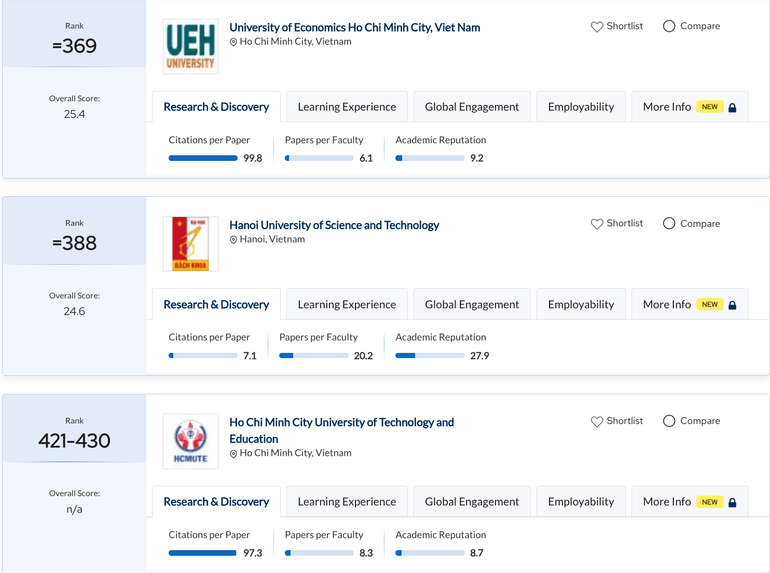Select Research & Discovery tab for HCMUTE

point(216,502)
